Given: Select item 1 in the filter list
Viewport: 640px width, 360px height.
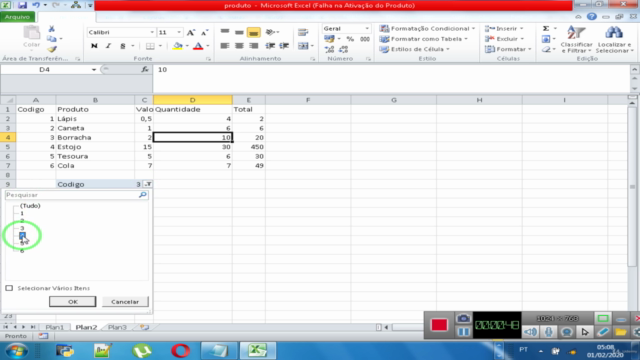Looking at the screenshot, I should tap(22, 213).
